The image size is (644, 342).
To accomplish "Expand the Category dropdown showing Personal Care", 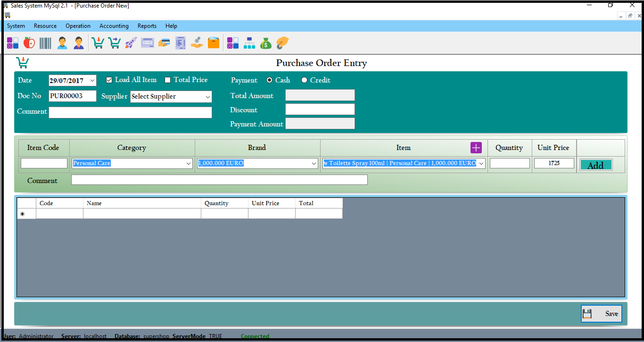I will [189, 163].
